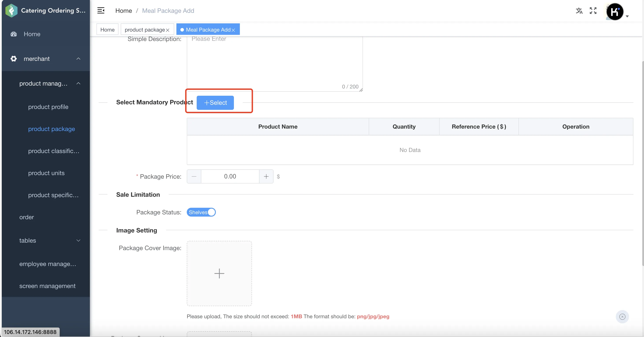Screen dimensions: 644x337
Task: Collapse the merchant menu chevron
Action: [78, 59]
